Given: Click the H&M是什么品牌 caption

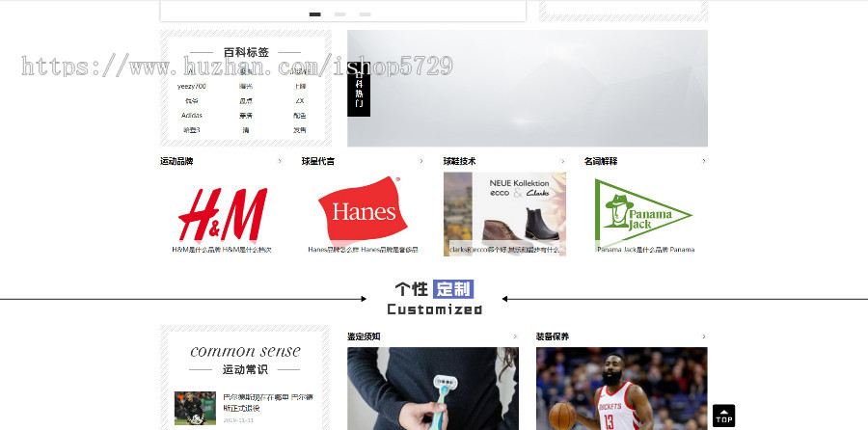Looking at the screenshot, I should click(x=222, y=250).
